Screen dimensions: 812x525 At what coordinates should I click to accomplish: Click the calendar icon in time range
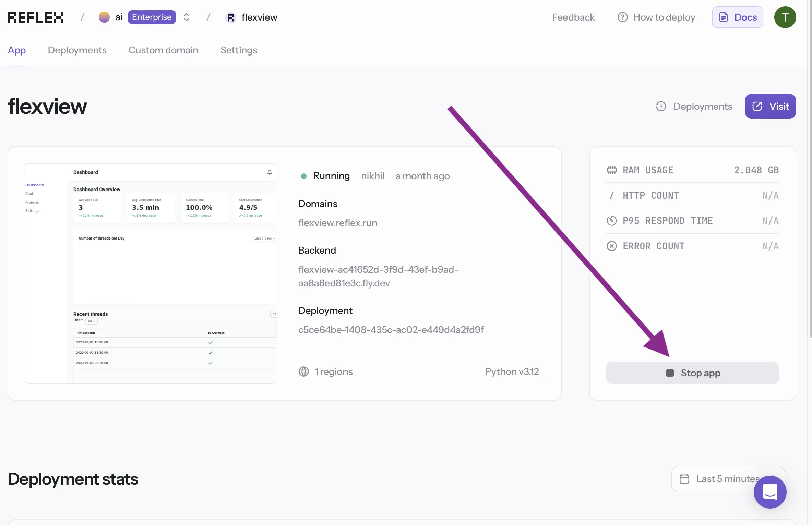[x=684, y=479]
